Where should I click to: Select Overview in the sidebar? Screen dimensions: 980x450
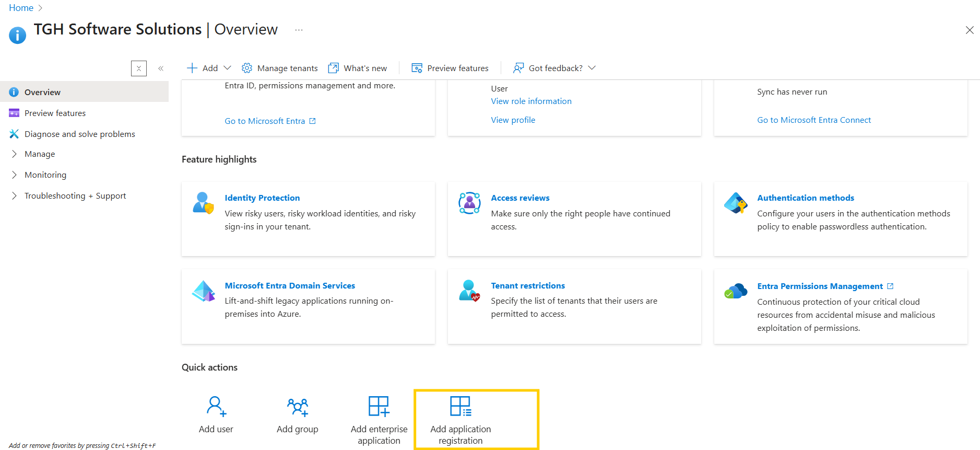pyautogui.click(x=85, y=92)
